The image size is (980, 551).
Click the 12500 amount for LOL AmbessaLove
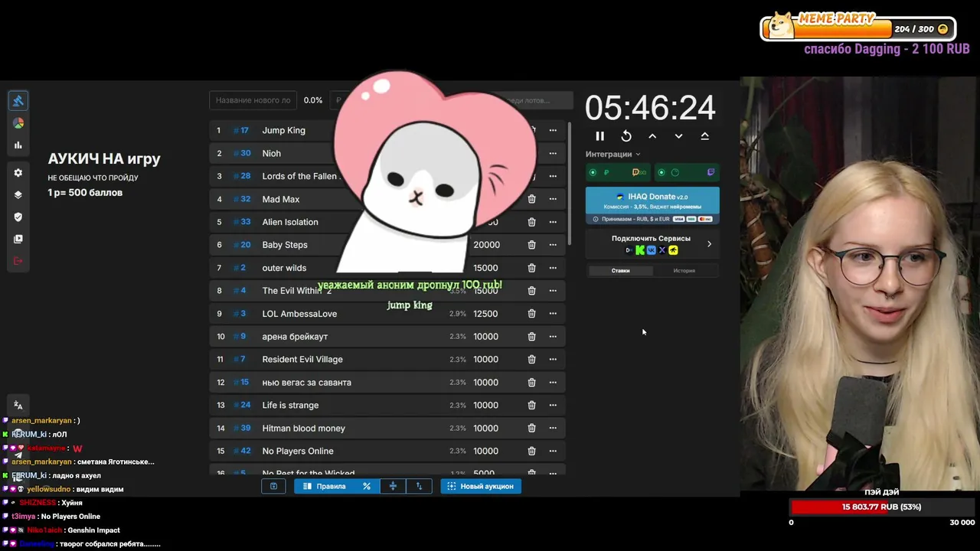point(485,314)
